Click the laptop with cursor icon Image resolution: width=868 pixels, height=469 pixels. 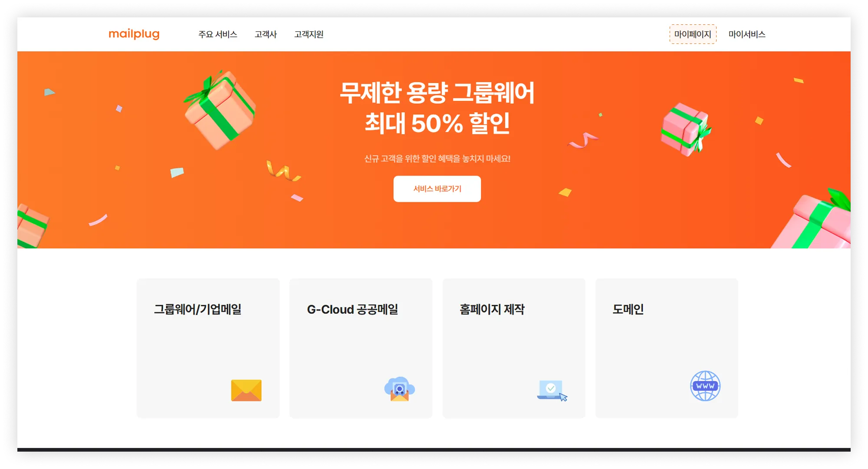point(552,390)
